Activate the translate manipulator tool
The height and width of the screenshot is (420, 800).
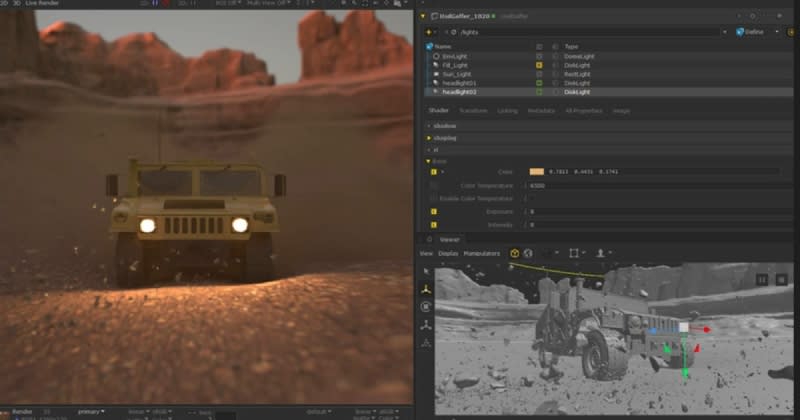[426, 289]
